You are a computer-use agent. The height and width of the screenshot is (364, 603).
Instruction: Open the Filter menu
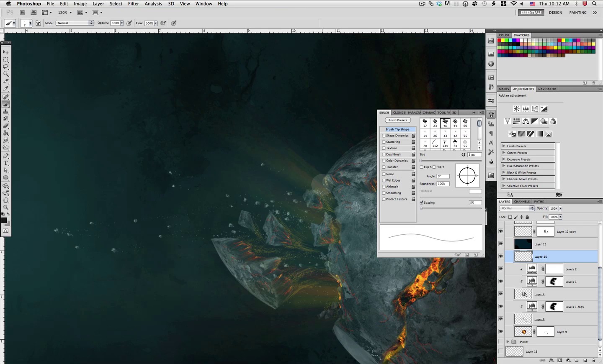[x=134, y=4]
